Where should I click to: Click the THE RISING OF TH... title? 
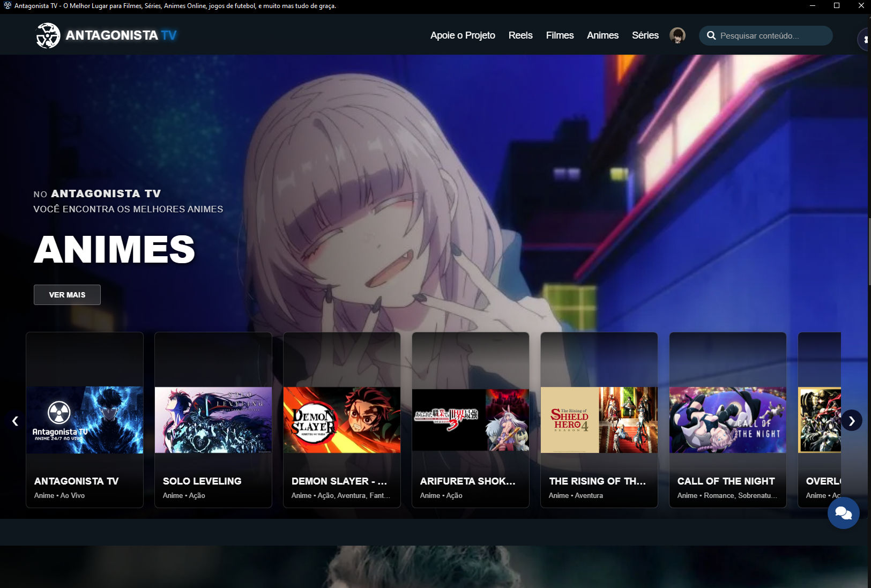(597, 481)
